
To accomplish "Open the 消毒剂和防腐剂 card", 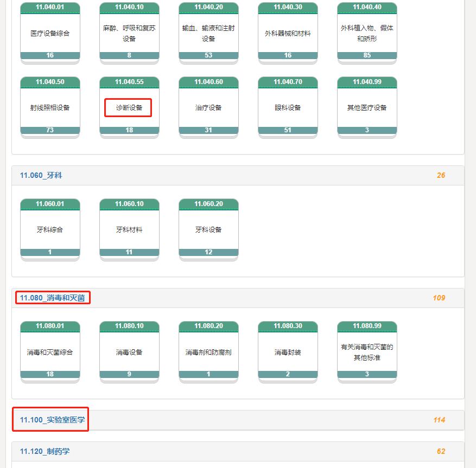I will 208,352.
